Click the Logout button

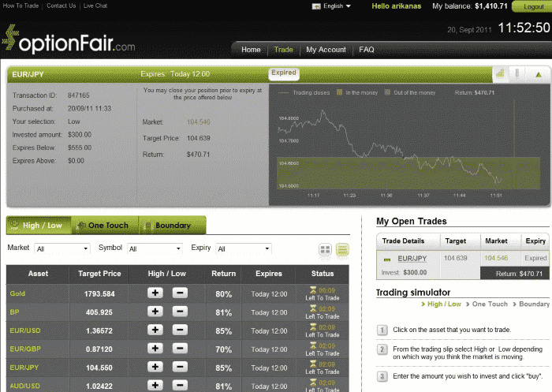[529, 6]
